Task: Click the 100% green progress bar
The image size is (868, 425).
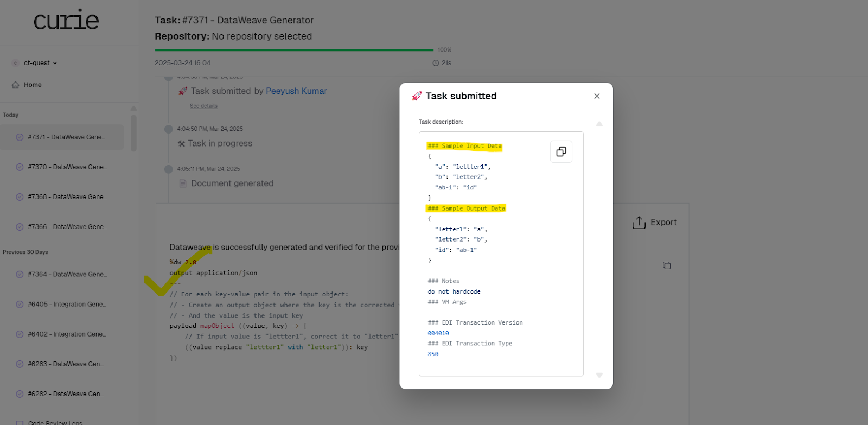Action: point(294,50)
